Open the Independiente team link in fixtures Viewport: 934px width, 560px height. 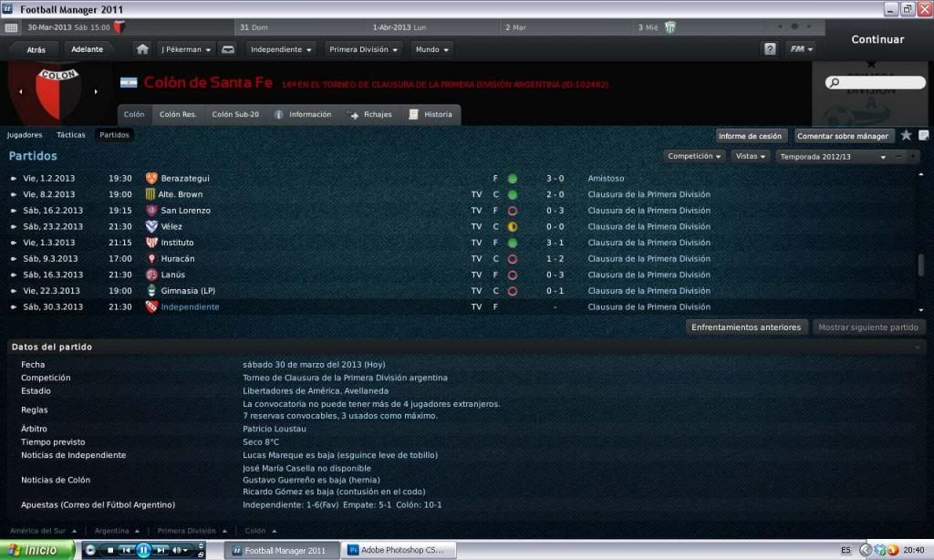click(190, 306)
